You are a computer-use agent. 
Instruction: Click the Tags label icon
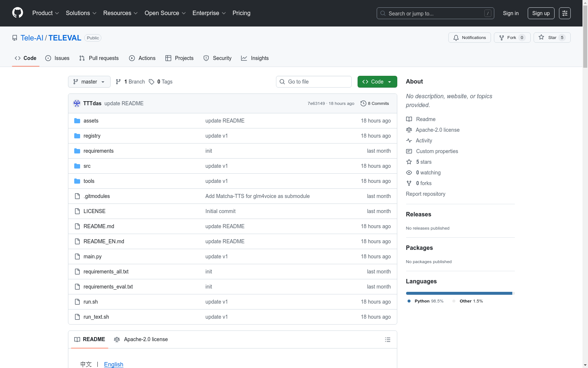(x=151, y=82)
